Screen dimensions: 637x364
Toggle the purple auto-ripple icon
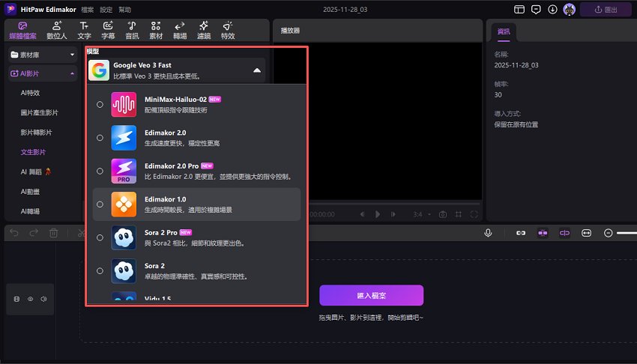click(x=565, y=233)
